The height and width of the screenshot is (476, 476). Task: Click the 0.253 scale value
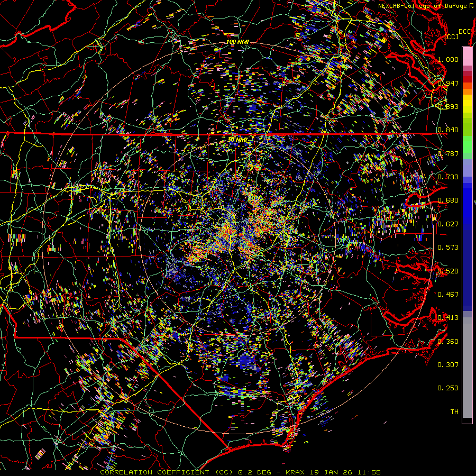click(x=448, y=388)
